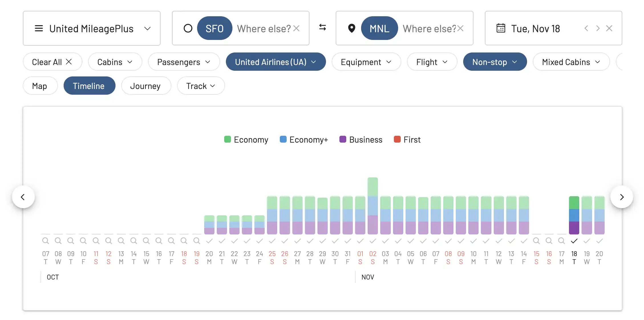Click the checkmark icon for Nov 20
Screen dimensions: 644x320
point(599,241)
